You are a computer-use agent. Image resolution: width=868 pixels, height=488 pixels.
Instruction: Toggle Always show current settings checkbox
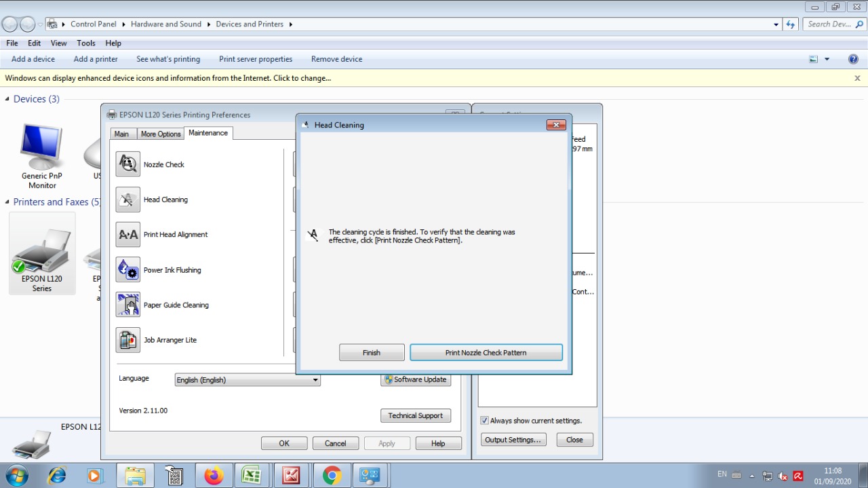[484, 421]
